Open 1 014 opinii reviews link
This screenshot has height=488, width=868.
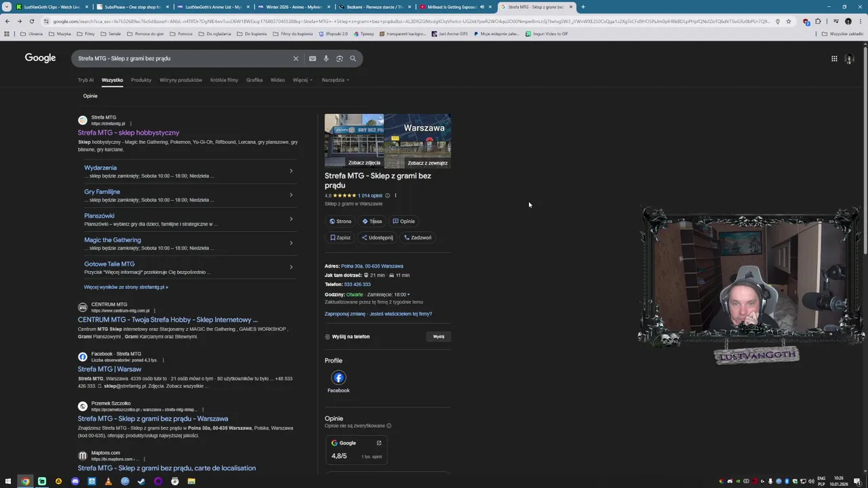coord(370,195)
